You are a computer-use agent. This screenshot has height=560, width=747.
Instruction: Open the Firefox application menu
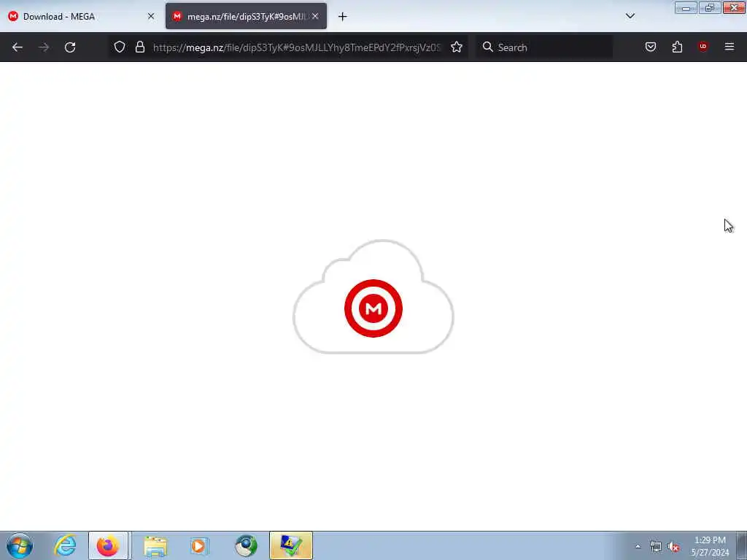729,47
